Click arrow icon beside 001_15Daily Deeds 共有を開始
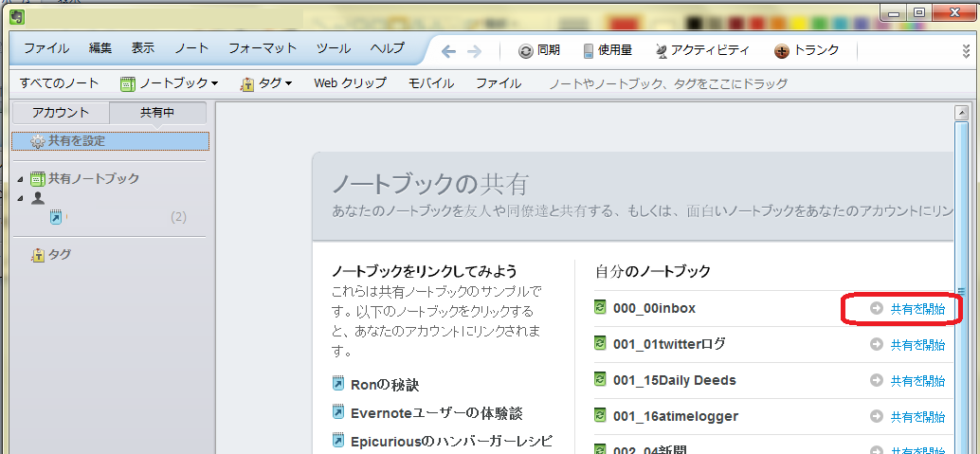980x454 pixels. point(877,380)
